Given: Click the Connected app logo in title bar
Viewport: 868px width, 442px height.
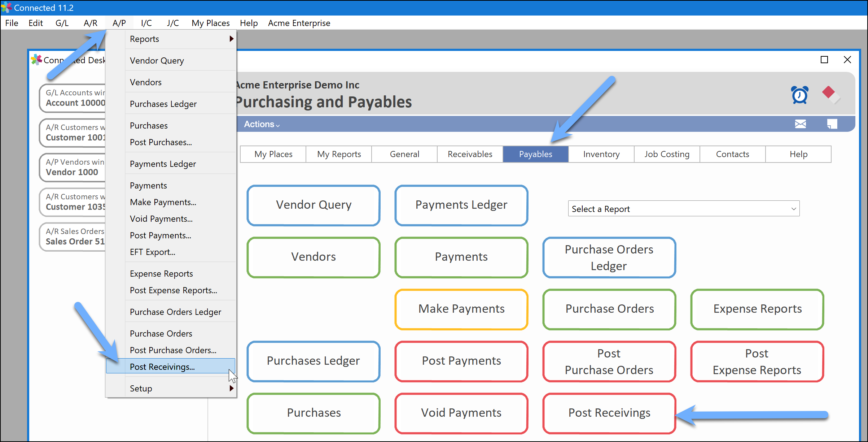Looking at the screenshot, I should (x=6, y=7).
